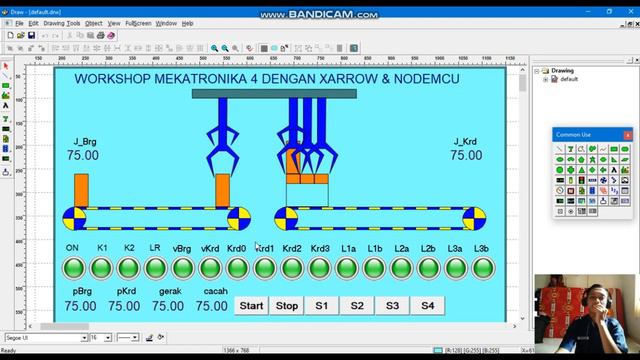Select the ON indicator lamp

click(x=74, y=268)
